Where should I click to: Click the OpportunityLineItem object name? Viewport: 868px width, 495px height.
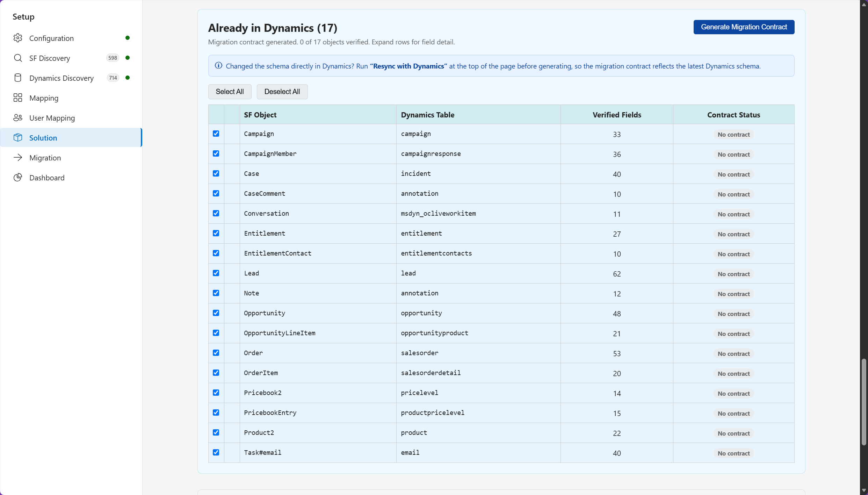(280, 333)
